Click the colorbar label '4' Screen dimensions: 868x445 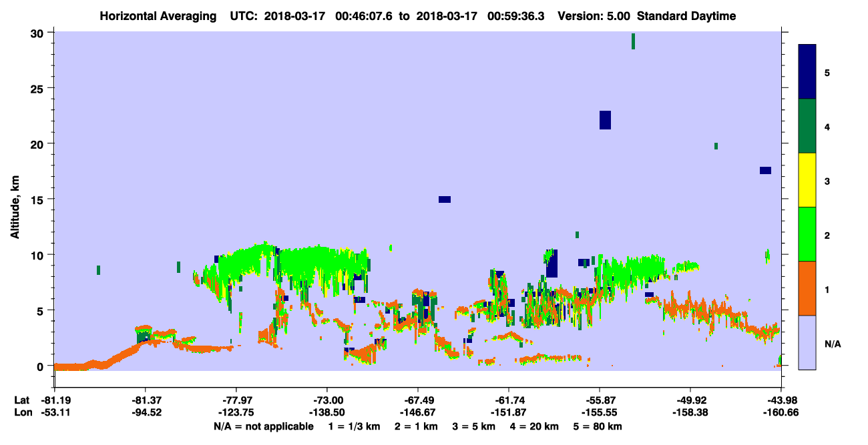point(827,127)
